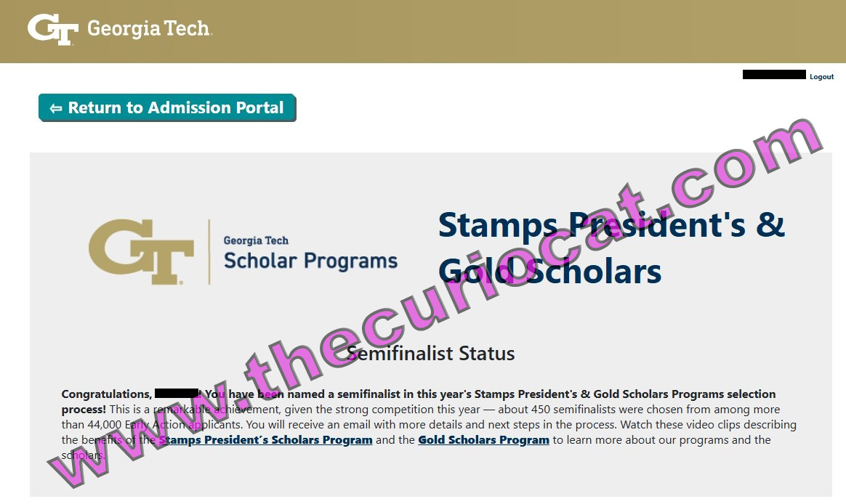
Task: Click the bold Congratulations text
Action: [x=107, y=394]
